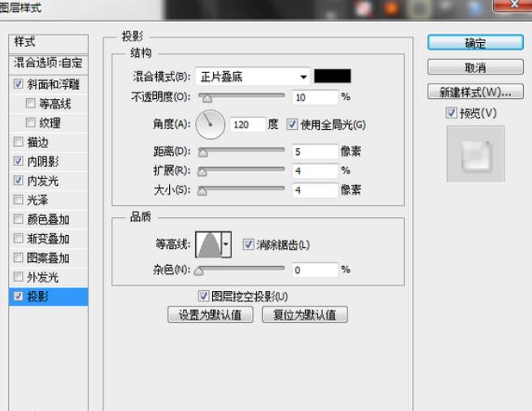Click the 杂色 value field showing 0
The width and height of the screenshot is (532, 411).
coord(315,270)
